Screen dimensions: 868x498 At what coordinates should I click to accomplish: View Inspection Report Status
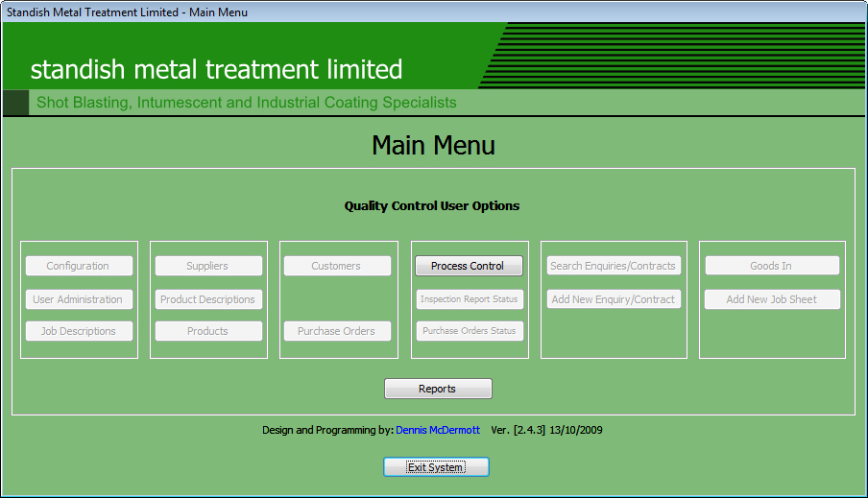(x=469, y=299)
